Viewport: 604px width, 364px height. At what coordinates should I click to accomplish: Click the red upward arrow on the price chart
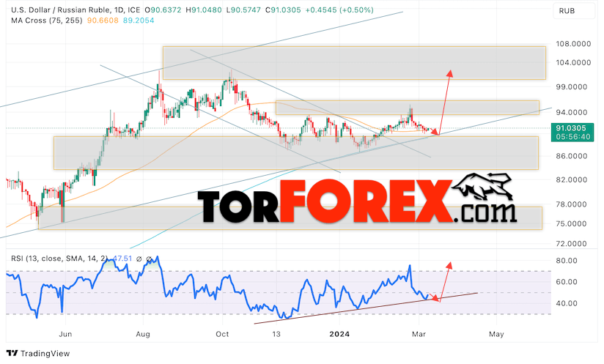pyautogui.click(x=445, y=103)
